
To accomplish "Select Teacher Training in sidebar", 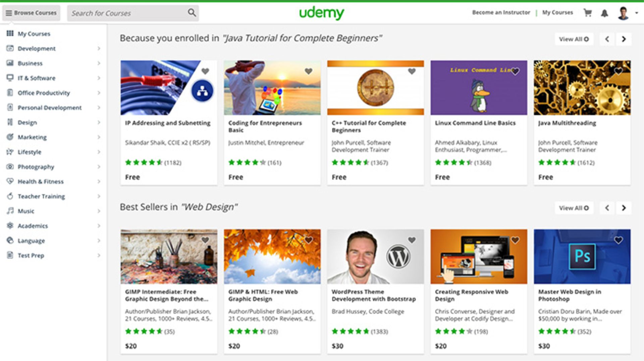I will pyautogui.click(x=41, y=196).
